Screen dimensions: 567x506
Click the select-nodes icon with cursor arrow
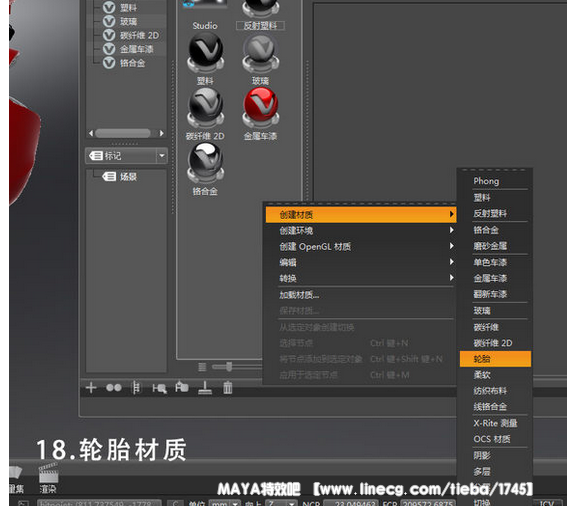(x=159, y=388)
